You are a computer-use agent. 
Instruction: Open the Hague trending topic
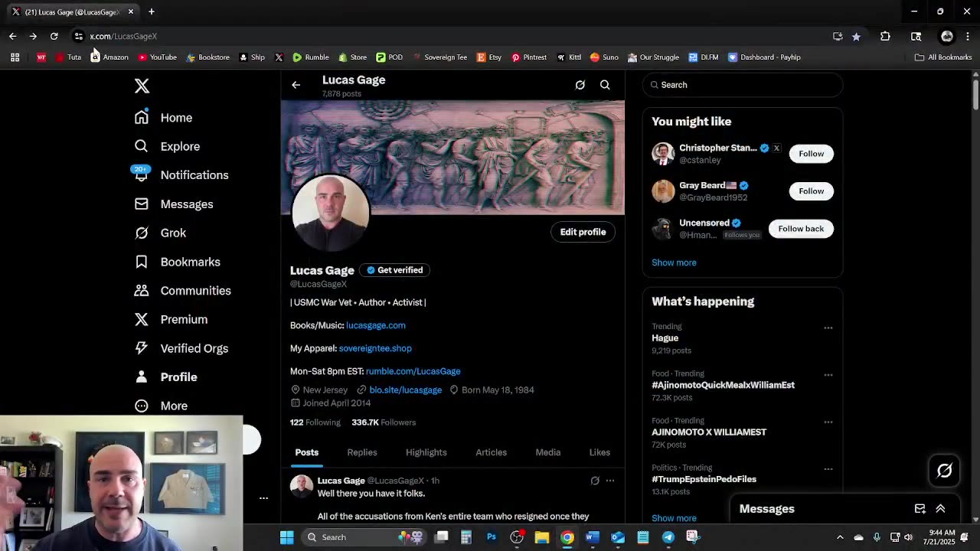point(665,338)
